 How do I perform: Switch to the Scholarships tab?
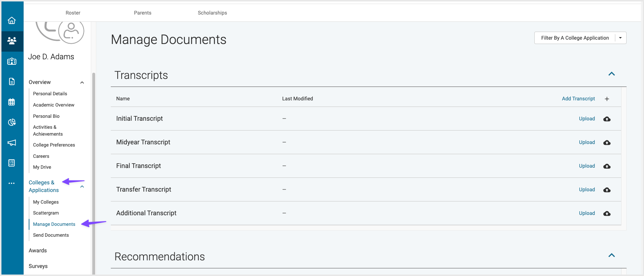coord(212,13)
